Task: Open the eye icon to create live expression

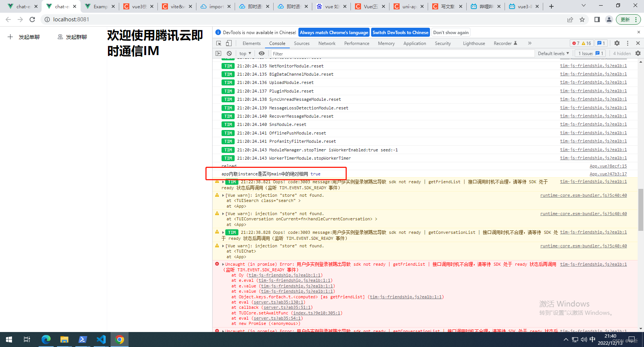Action: 262,53
